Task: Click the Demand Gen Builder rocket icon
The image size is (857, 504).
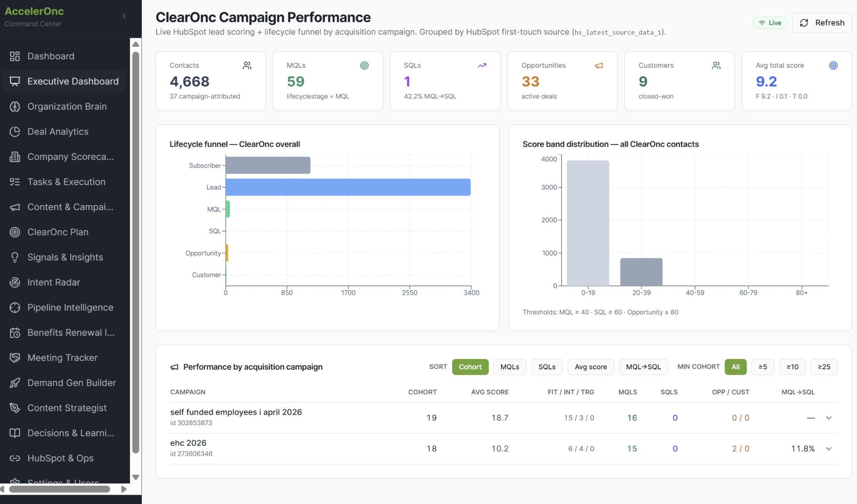Action: 15,383
